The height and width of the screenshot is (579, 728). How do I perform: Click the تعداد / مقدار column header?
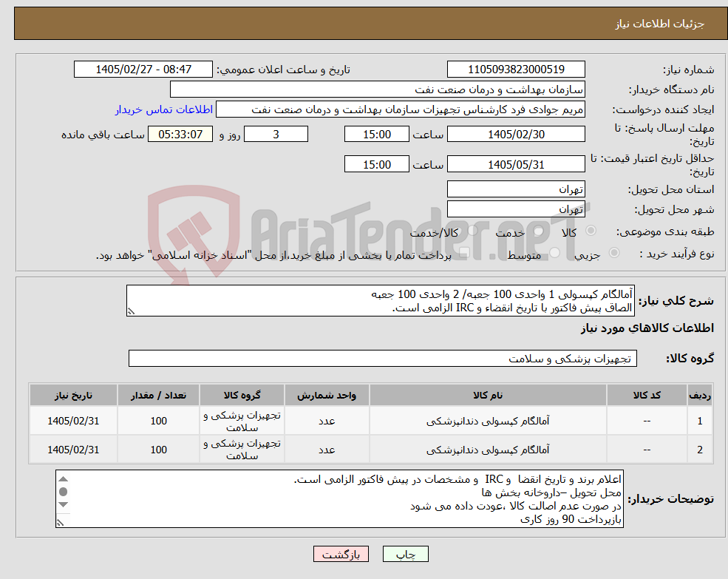(x=158, y=395)
